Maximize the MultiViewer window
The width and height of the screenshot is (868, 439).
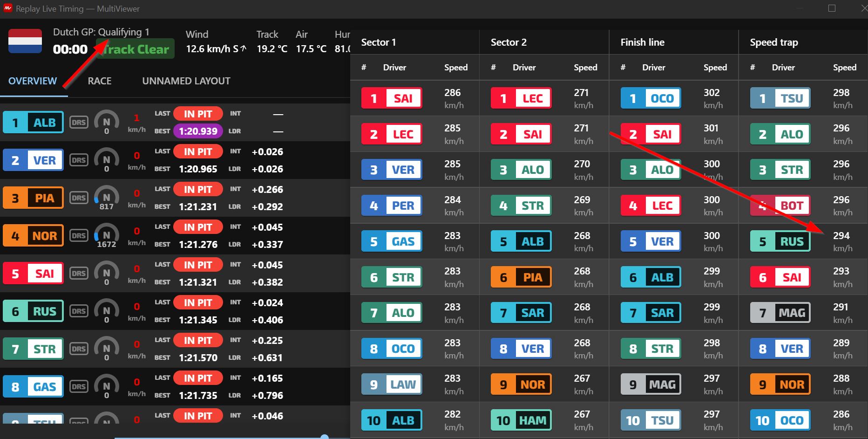click(832, 8)
